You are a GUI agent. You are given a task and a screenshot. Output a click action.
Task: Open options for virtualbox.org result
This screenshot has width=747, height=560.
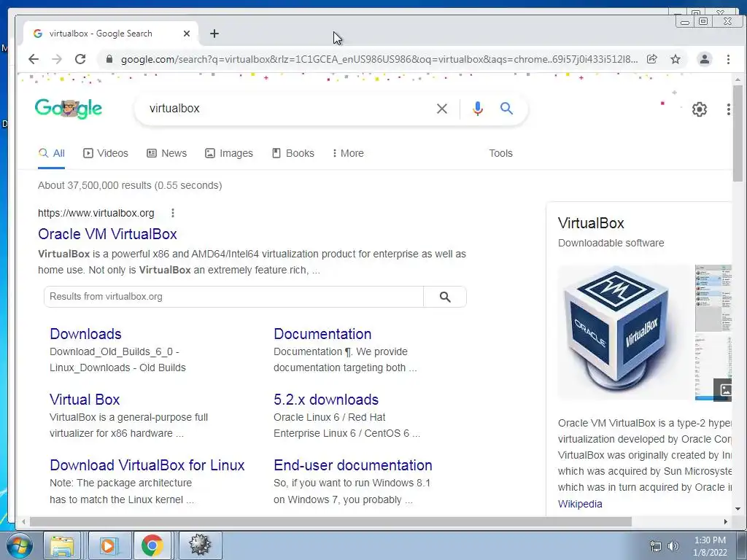click(173, 213)
